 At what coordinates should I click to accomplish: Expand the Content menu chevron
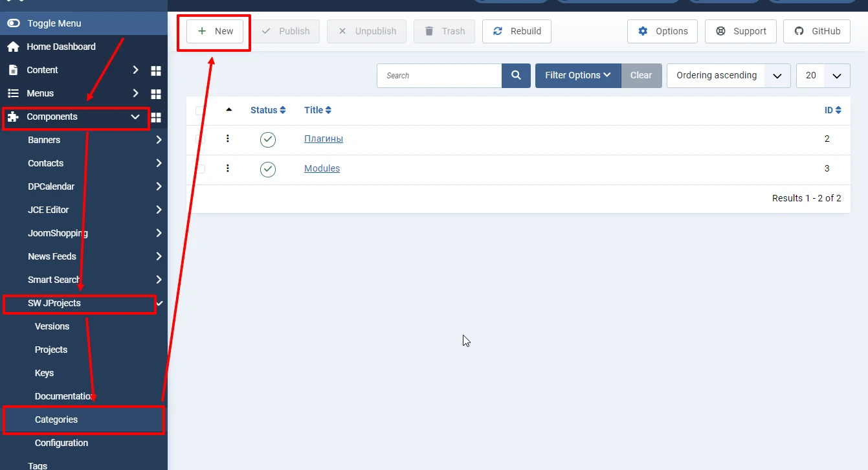pos(135,70)
